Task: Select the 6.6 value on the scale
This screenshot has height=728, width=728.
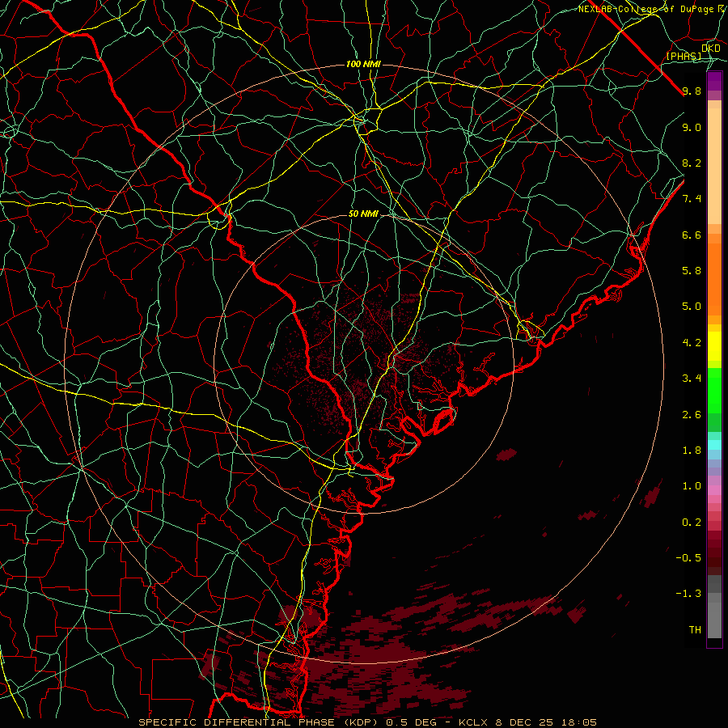Action: pyautogui.click(x=692, y=235)
